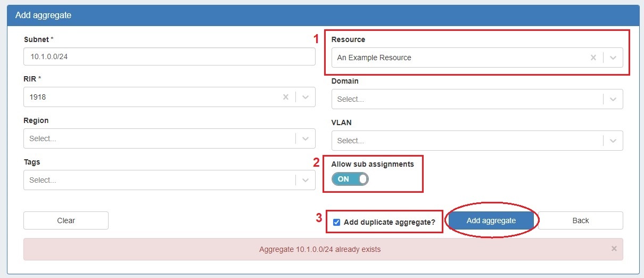644x278 pixels.
Task: Click inside the Region select field
Action: click(159, 138)
